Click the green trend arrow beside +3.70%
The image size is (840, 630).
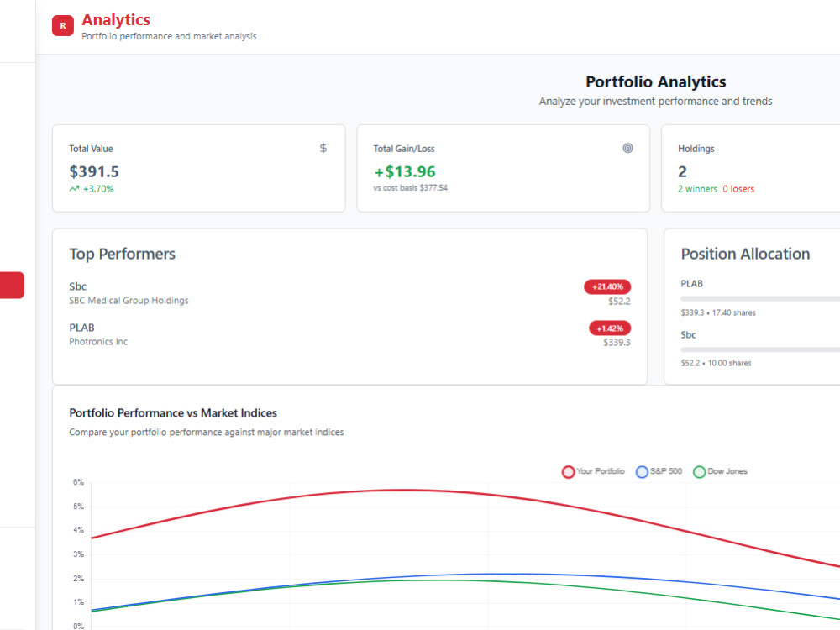[x=75, y=188]
